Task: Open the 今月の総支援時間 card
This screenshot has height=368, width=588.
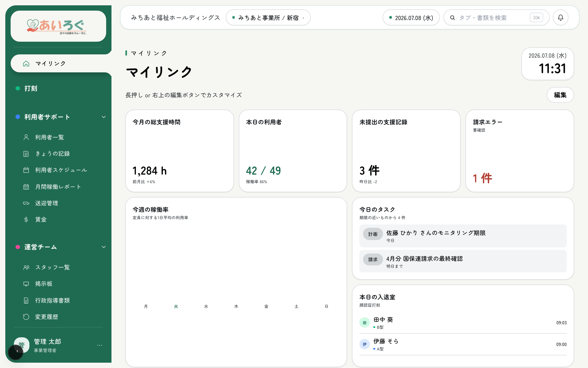Action: click(179, 151)
